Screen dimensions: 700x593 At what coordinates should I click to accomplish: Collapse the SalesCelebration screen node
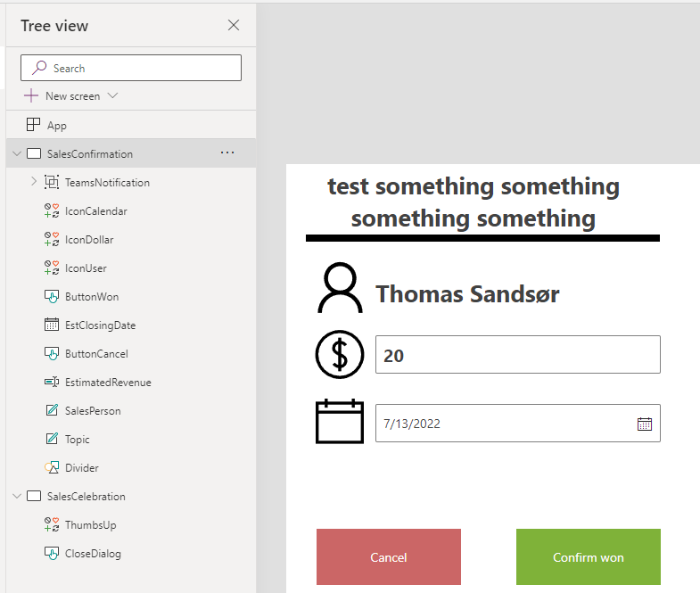pos(17,497)
